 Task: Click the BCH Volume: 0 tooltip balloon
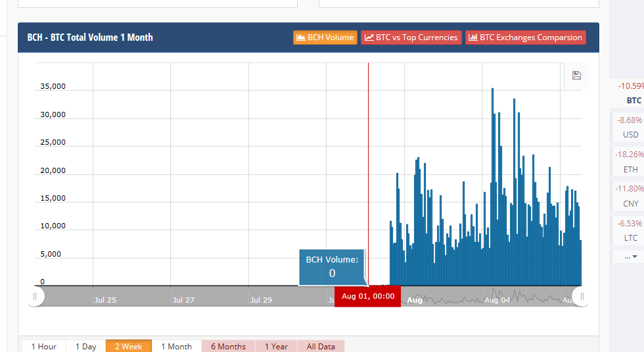click(331, 267)
